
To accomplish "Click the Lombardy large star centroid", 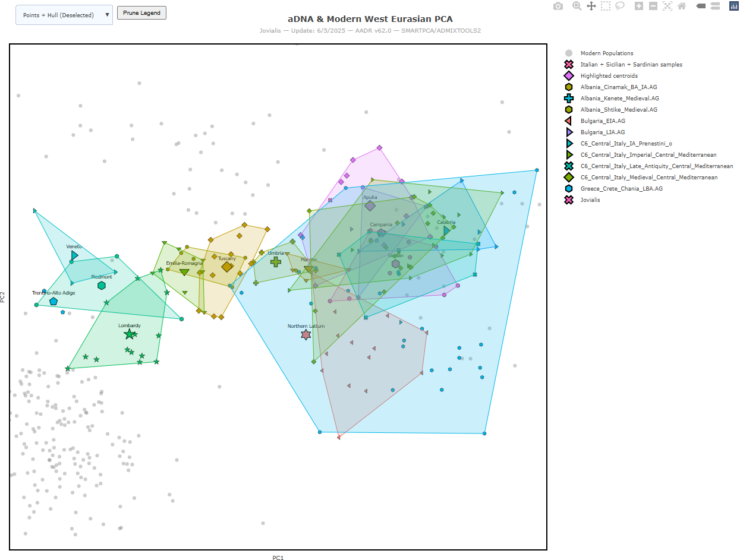I will click(x=129, y=334).
